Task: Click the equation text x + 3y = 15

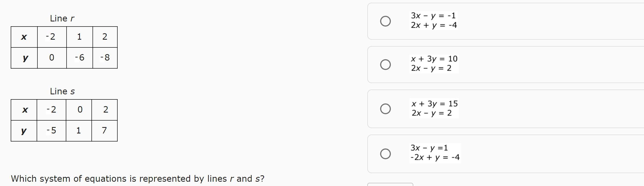Action: pos(434,103)
